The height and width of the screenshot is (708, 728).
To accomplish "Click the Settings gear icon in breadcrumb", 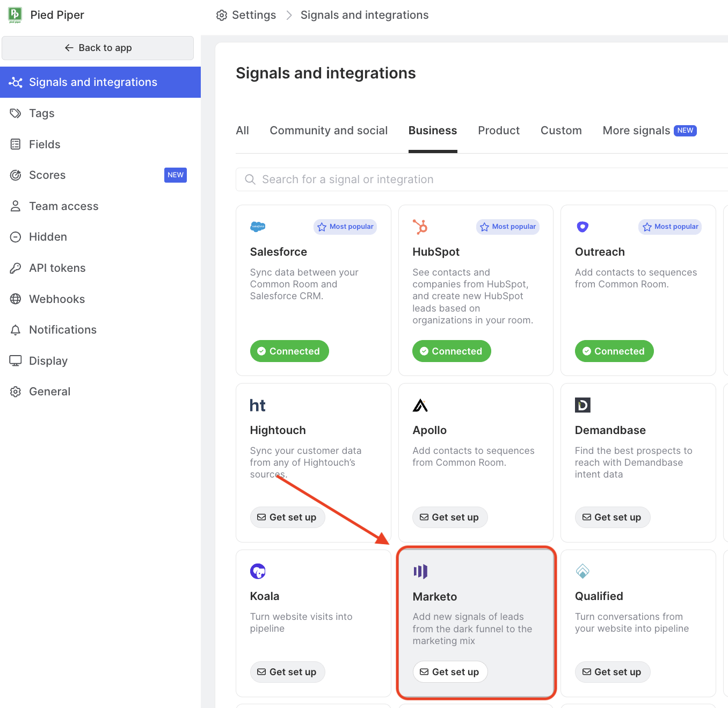I will coord(222,15).
